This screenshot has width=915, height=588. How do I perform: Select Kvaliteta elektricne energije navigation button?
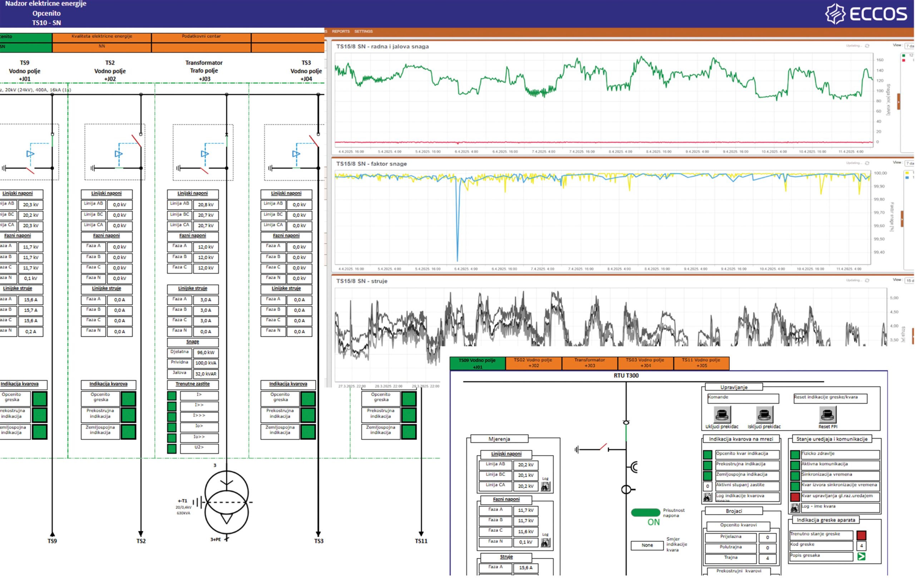[102, 37]
